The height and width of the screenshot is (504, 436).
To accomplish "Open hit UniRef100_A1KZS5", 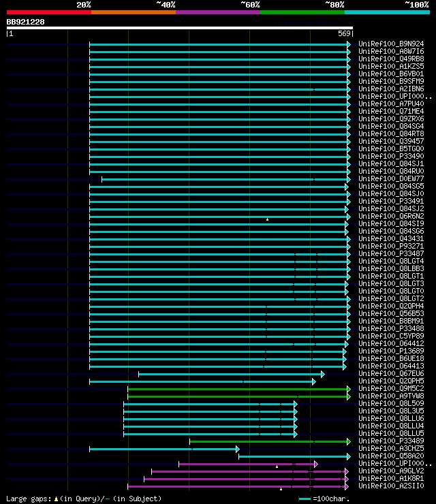I will pos(391,66).
